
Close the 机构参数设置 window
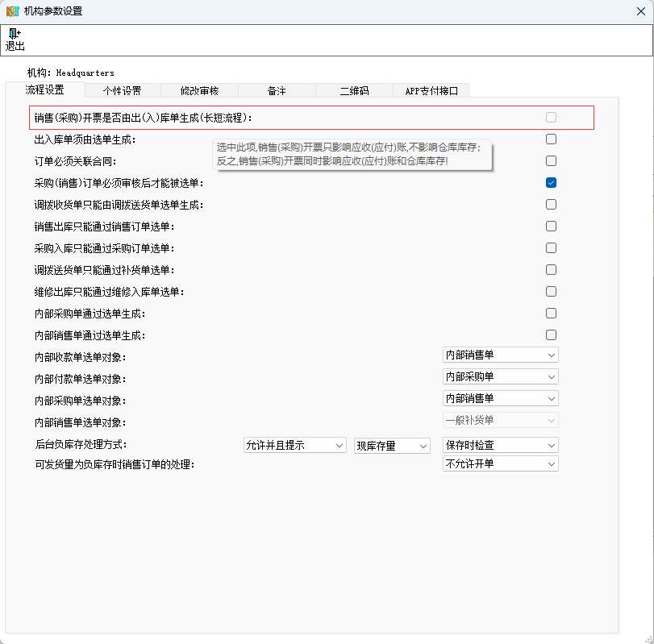[x=641, y=11]
